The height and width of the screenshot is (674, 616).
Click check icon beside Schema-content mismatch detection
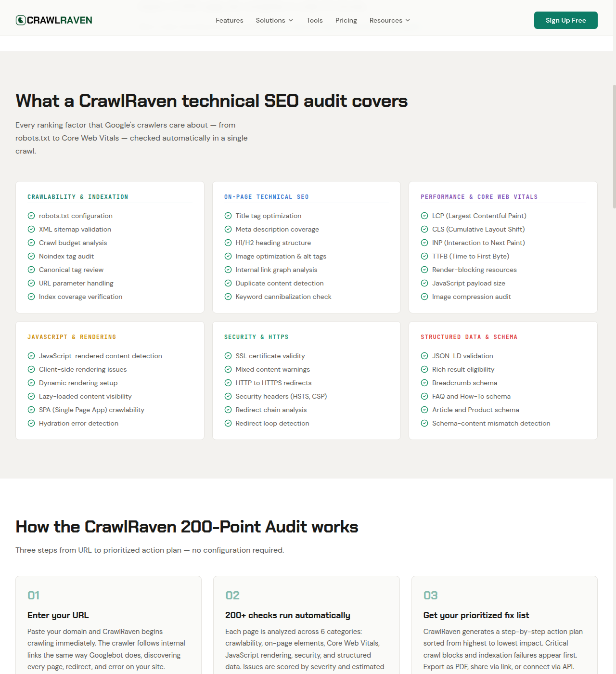pos(424,423)
